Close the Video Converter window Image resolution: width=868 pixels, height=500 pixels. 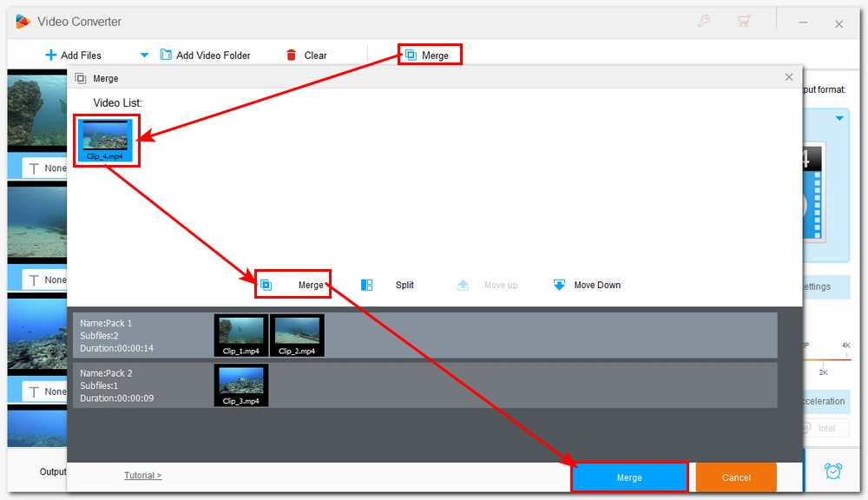click(838, 23)
